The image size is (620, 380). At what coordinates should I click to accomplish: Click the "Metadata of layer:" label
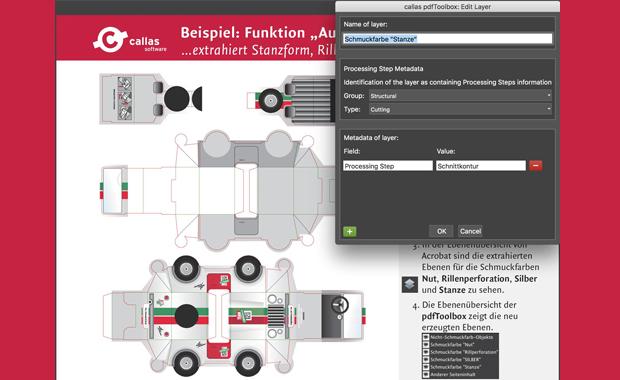click(x=371, y=138)
